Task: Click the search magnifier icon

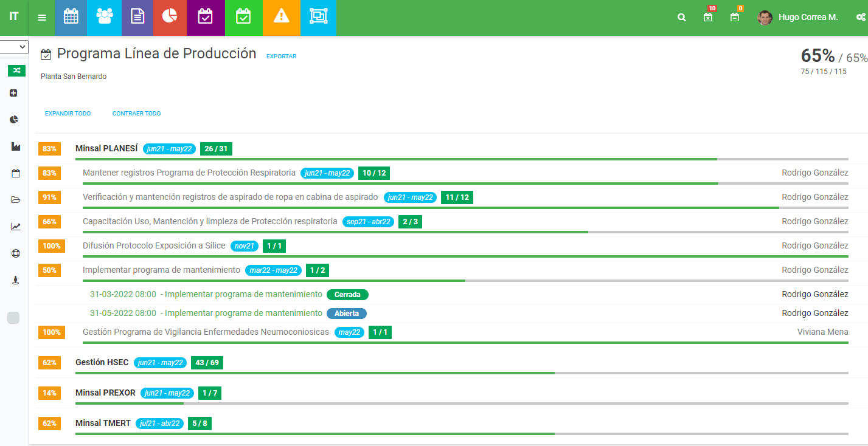Action: 681,18
